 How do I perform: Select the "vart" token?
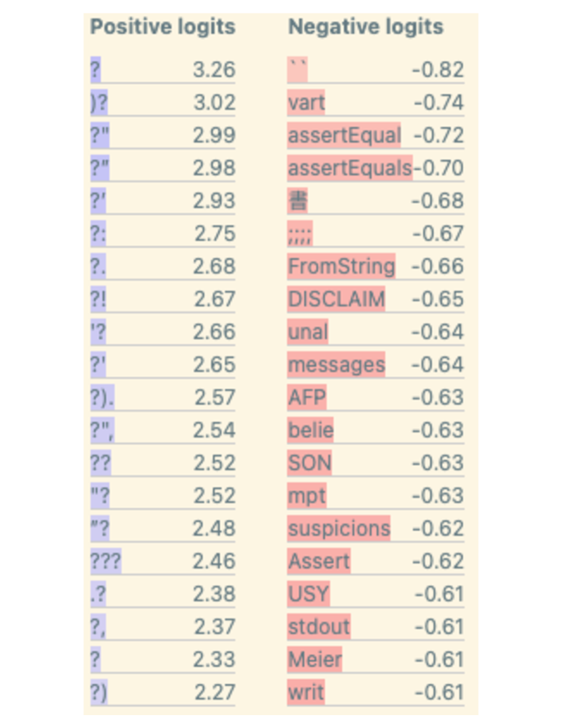pyautogui.click(x=306, y=102)
